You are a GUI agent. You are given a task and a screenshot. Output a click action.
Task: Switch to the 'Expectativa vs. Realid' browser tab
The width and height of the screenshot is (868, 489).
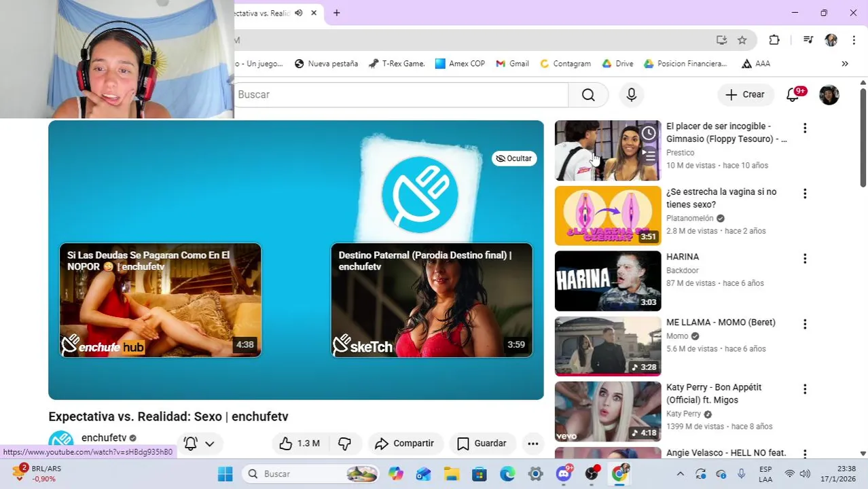(261, 13)
